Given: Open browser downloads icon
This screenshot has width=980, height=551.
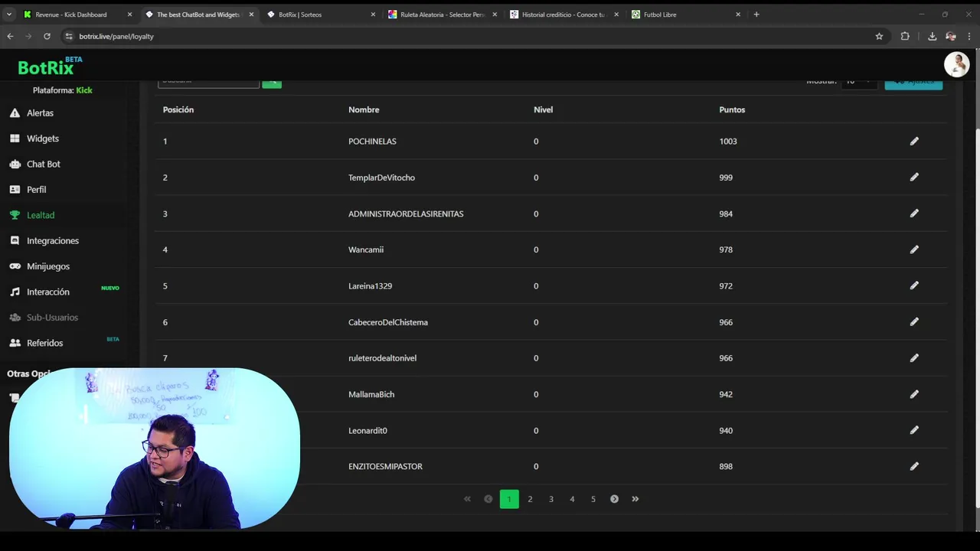Looking at the screenshot, I should [x=932, y=36].
